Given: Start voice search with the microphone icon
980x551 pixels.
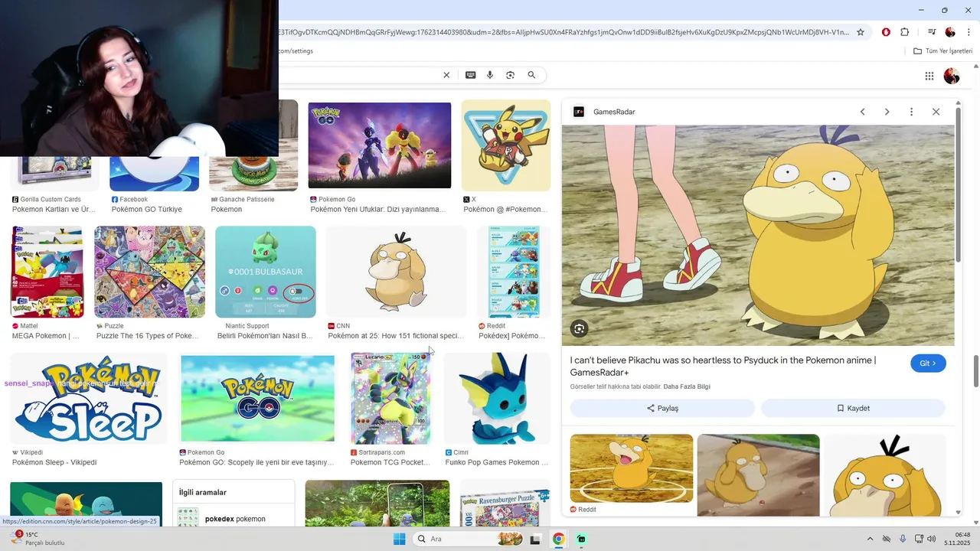Looking at the screenshot, I should point(490,75).
